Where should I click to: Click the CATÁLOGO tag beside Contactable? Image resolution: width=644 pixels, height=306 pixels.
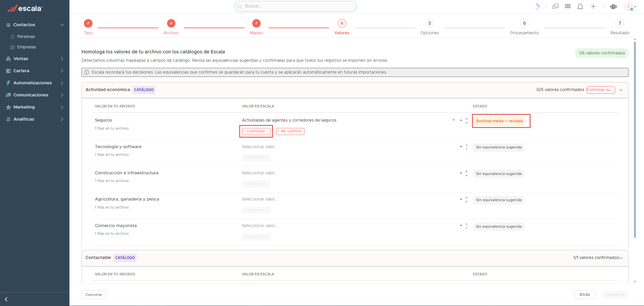(x=125, y=258)
